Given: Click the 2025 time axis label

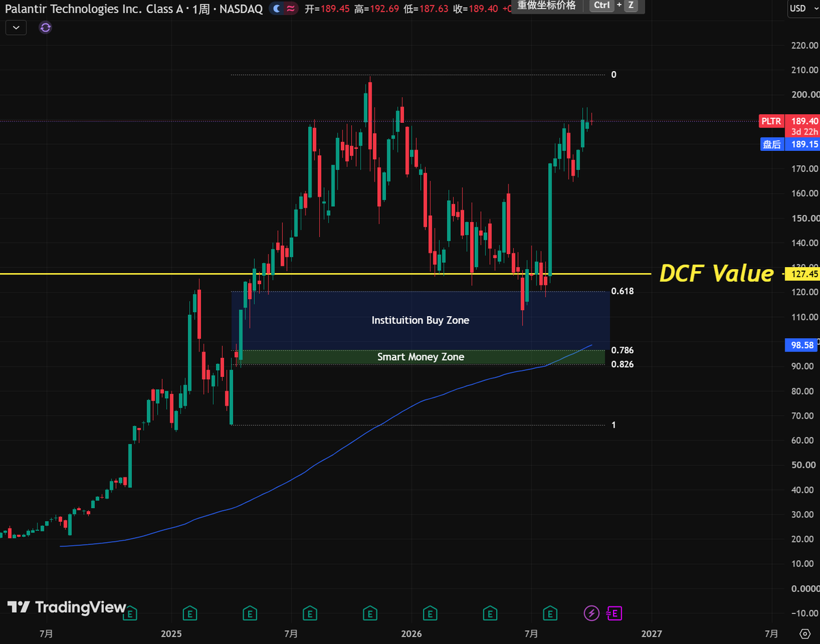Looking at the screenshot, I should [172, 633].
